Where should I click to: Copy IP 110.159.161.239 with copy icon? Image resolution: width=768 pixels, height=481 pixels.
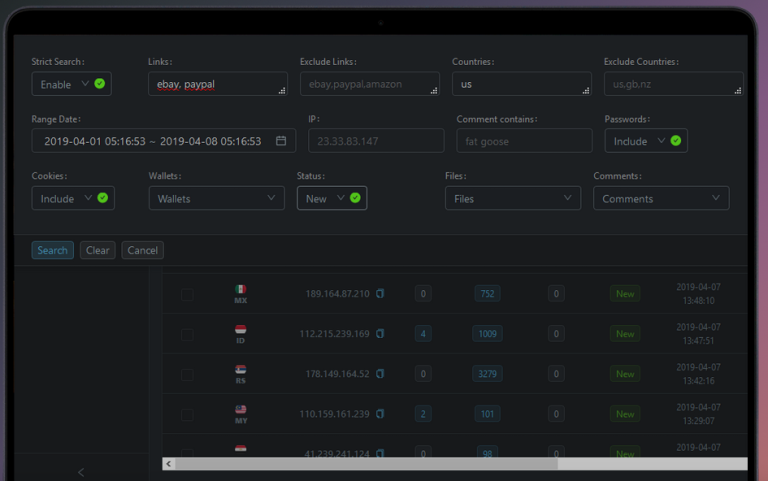[x=380, y=414]
